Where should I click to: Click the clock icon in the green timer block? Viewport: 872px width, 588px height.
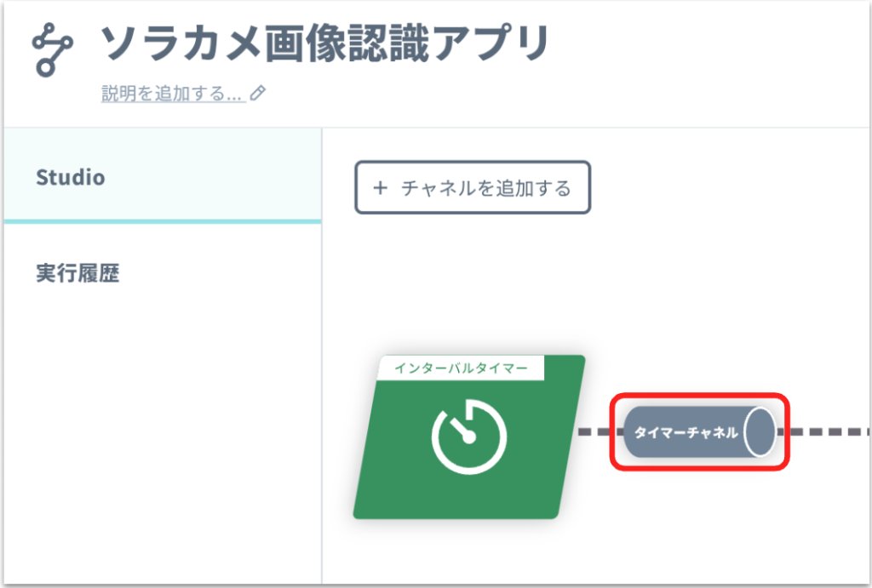coord(469,437)
